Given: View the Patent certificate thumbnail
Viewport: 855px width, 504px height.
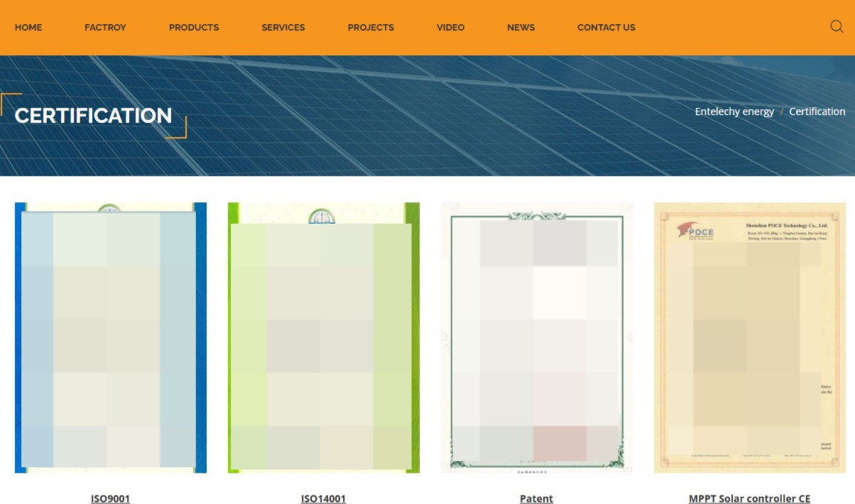Looking at the screenshot, I should (537, 338).
